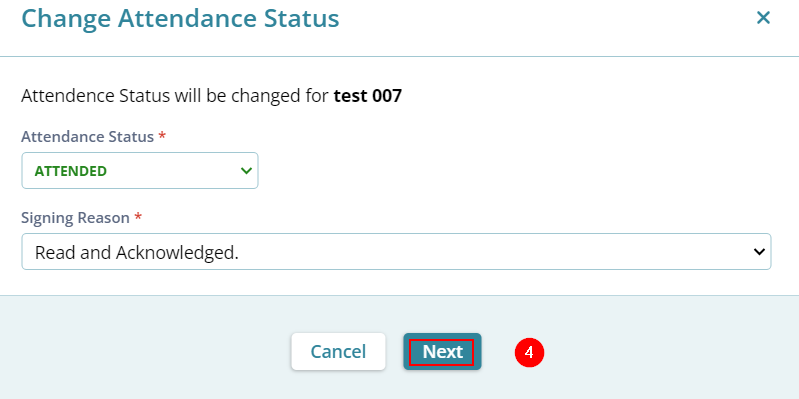
Task: Click the green chevron beside ATTENDED
Action: [x=246, y=171]
